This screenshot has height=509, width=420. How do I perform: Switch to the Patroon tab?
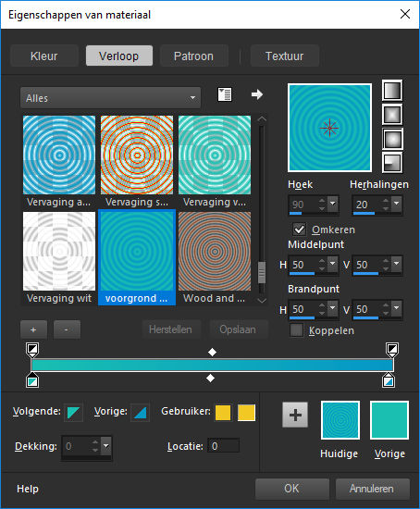pyautogui.click(x=193, y=56)
